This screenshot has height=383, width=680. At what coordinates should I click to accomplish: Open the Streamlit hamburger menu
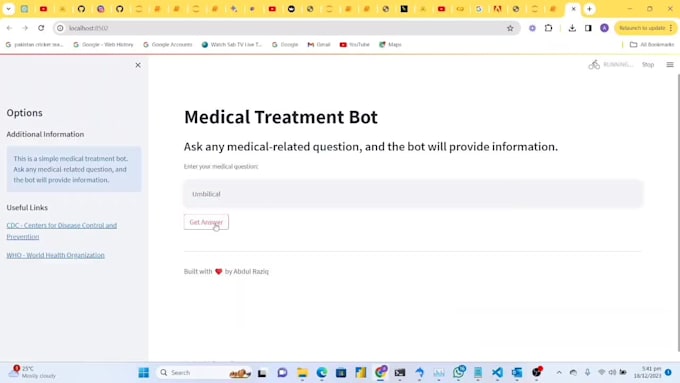click(670, 65)
